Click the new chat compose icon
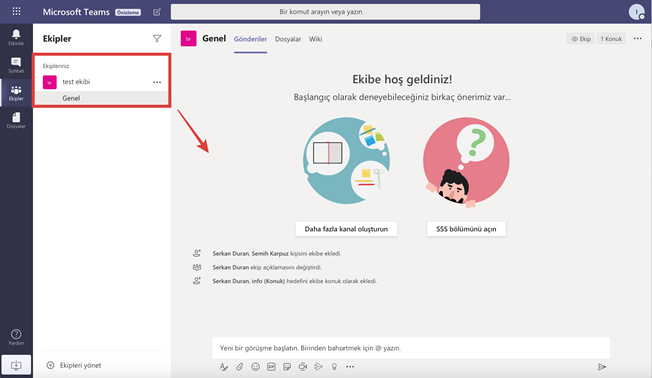The image size is (652, 378). coord(156,12)
